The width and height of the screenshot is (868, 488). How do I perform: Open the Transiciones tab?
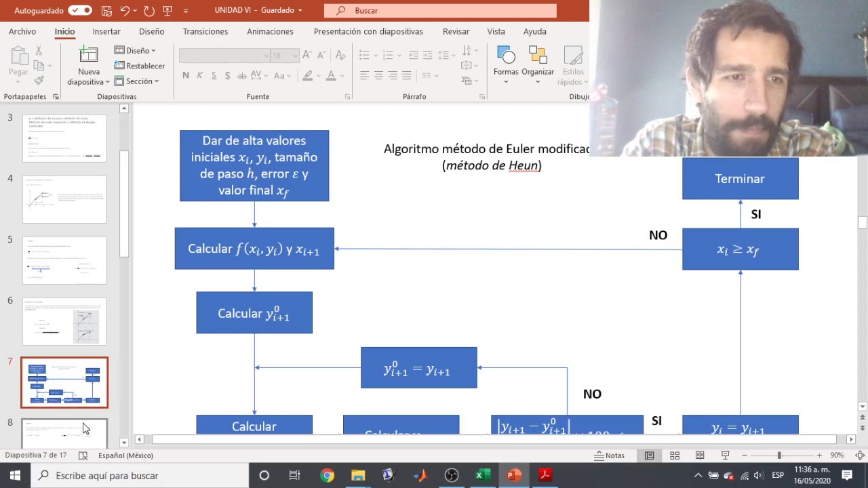point(205,31)
